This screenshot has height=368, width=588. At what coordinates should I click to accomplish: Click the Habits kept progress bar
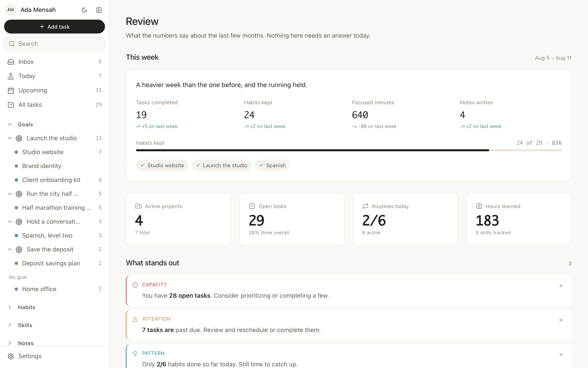[349, 150]
